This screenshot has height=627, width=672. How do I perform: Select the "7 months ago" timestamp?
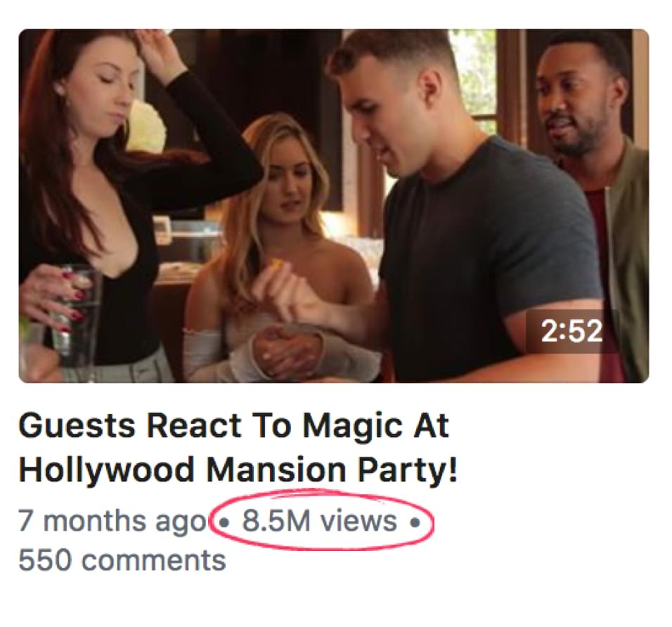[x=112, y=522]
